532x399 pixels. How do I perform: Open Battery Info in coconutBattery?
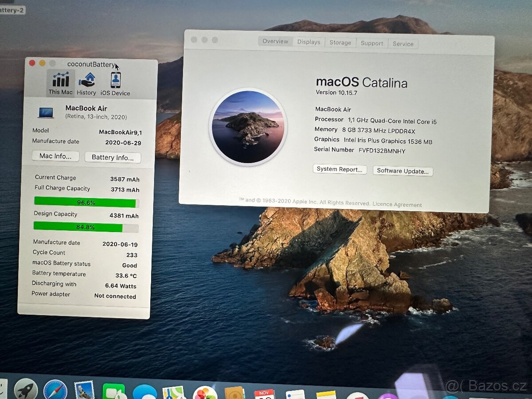pos(113,157)
